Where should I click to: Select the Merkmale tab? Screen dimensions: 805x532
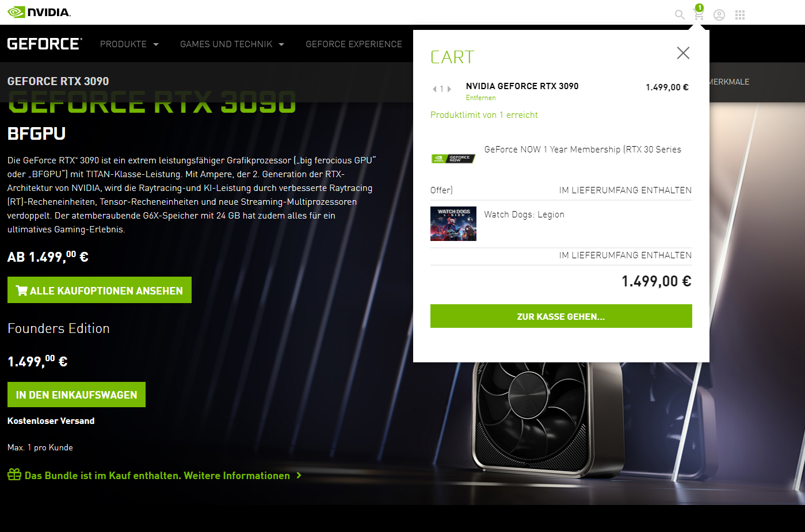point(729,82)
